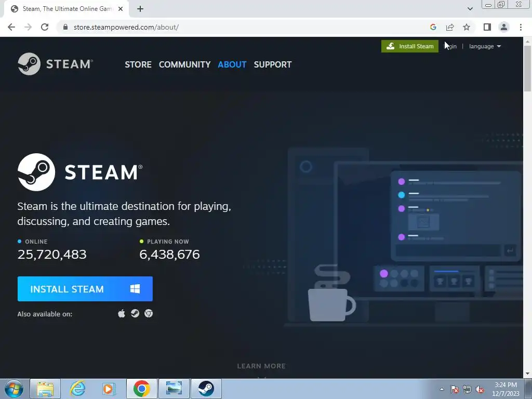Click the page vertical scrollbar thumb
The width and height of the screenshot is (532, 399).
tap(527, 69)
